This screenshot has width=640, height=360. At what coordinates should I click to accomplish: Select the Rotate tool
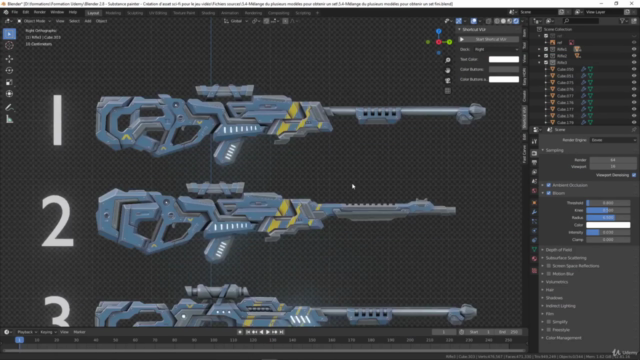click(9, 71)
